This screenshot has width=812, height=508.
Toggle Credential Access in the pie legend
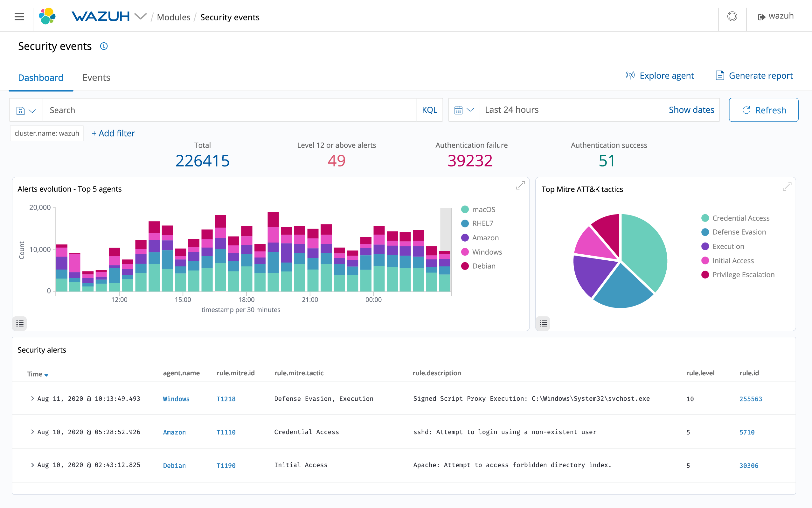coord(741,218)
